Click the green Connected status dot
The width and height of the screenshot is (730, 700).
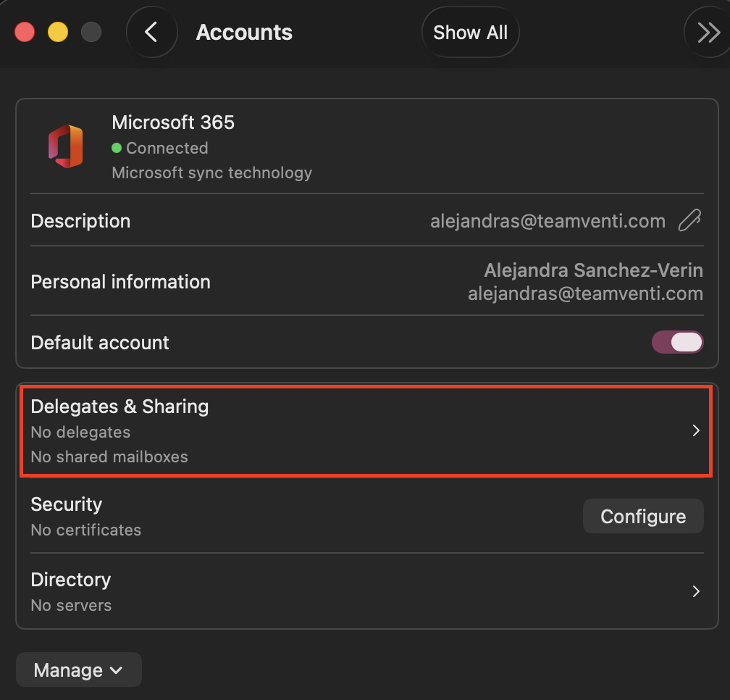[117, 148]
